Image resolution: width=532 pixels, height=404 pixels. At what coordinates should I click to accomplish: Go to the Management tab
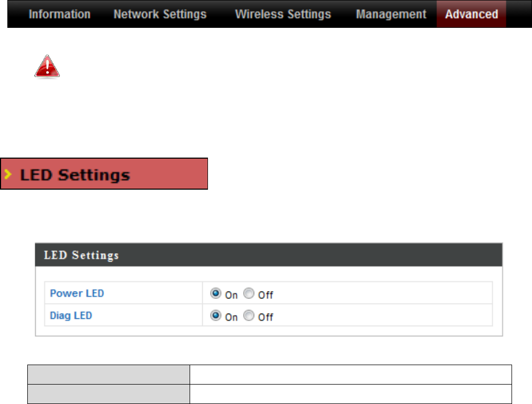click(x=391, y=14)
